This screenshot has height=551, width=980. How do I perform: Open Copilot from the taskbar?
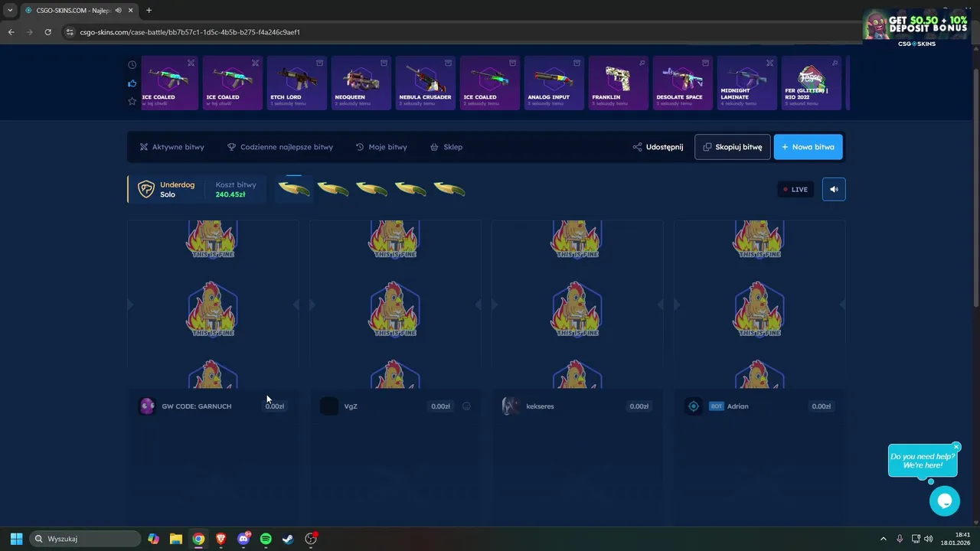154,539
